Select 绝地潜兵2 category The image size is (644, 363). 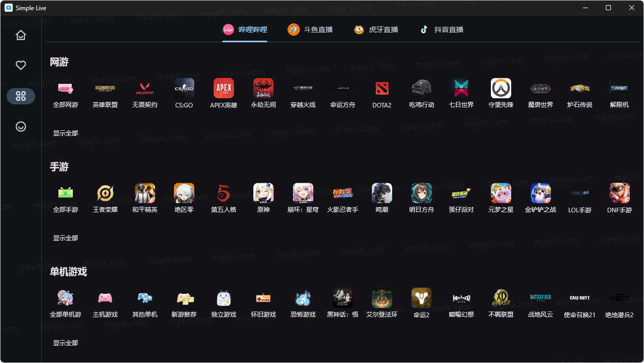[620, 303]
